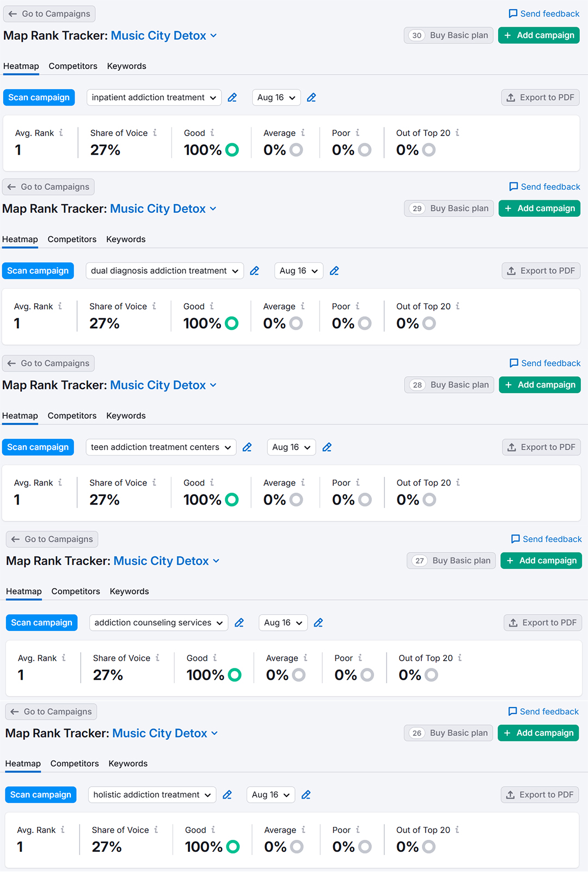This screenshot has width=588, height=872.
Task: Click Out of Top 20 info icon in bottommost panel
Action: (457, 830)
